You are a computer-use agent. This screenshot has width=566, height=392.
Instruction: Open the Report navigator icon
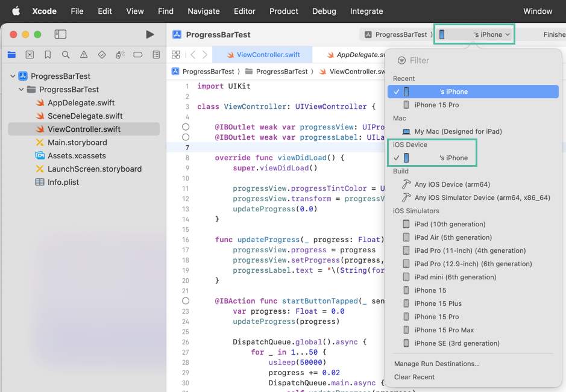(156, 55)
